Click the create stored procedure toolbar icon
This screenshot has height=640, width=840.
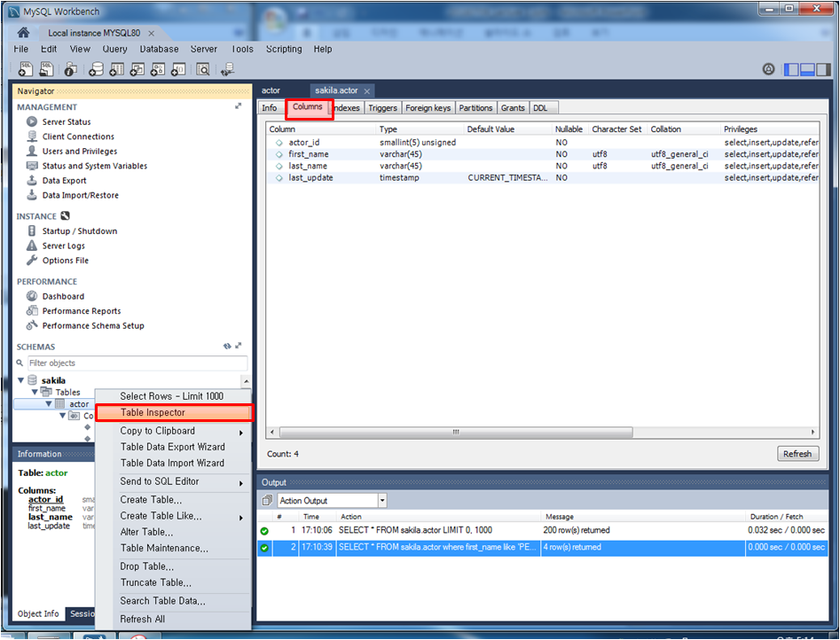click(158, 69)
